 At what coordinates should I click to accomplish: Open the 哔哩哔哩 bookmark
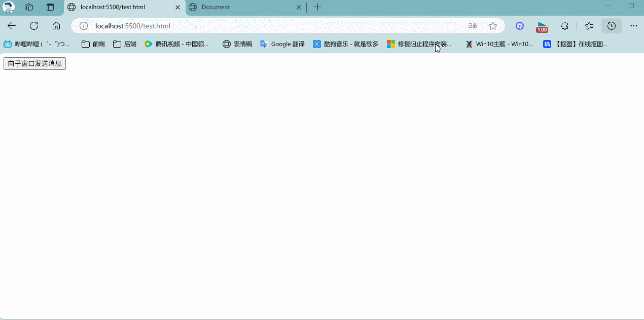[x=38, y=44]
